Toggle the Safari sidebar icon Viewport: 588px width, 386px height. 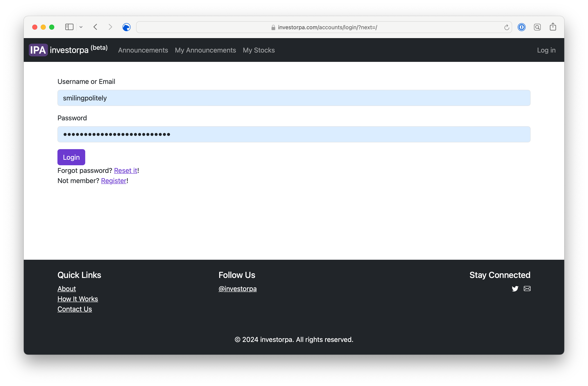coord(69,27)
